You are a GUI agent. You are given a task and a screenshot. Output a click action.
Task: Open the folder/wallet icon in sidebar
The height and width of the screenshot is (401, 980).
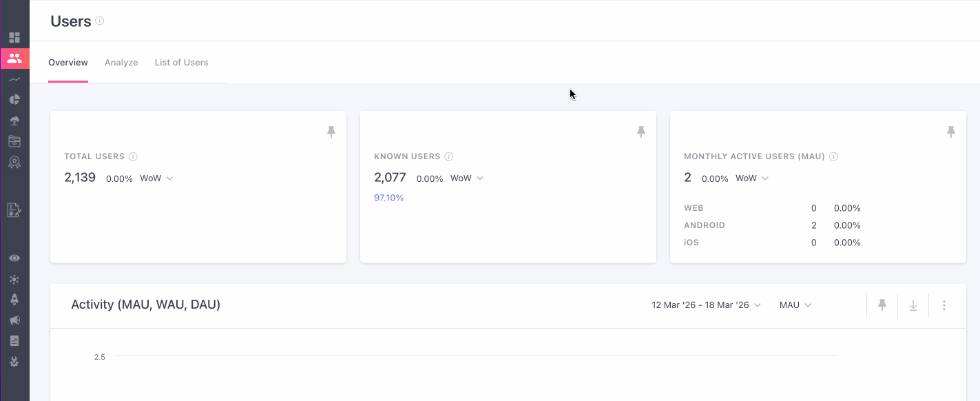14,141
